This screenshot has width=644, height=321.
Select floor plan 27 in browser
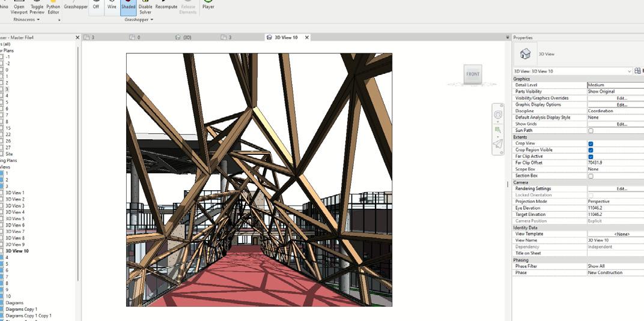8,148
